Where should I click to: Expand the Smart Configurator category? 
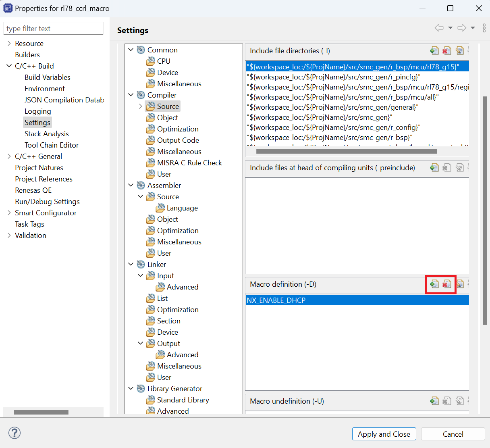(x=9, y=213)
